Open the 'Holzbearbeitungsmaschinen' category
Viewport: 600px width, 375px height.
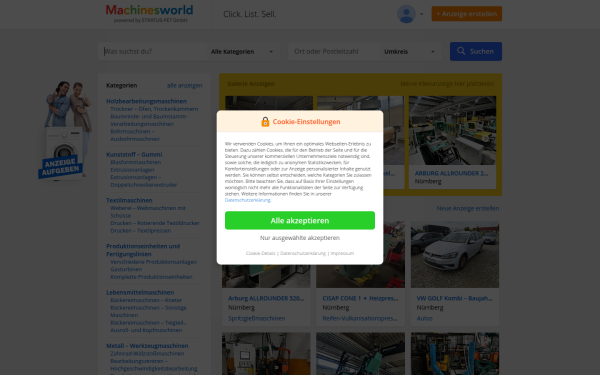(x=147, y=101)
